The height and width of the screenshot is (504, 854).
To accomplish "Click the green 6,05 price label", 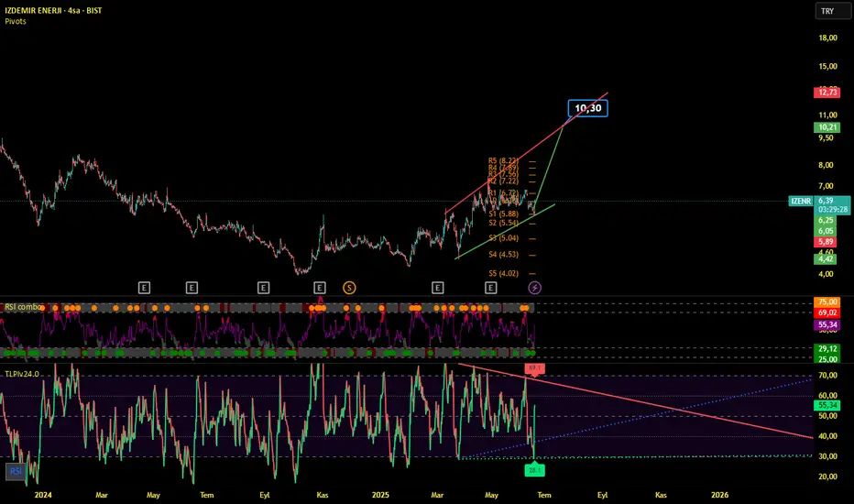I will pyautogui.click(x=826, y=231).
